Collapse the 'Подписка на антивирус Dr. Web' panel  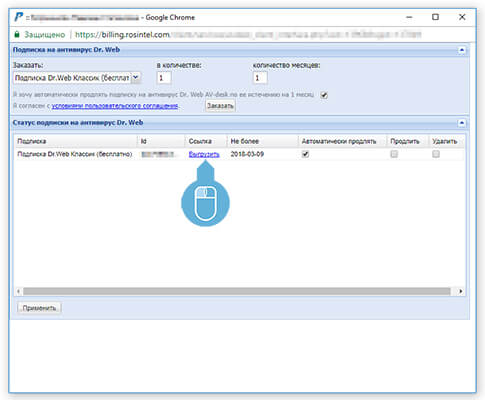coord(462,50)
